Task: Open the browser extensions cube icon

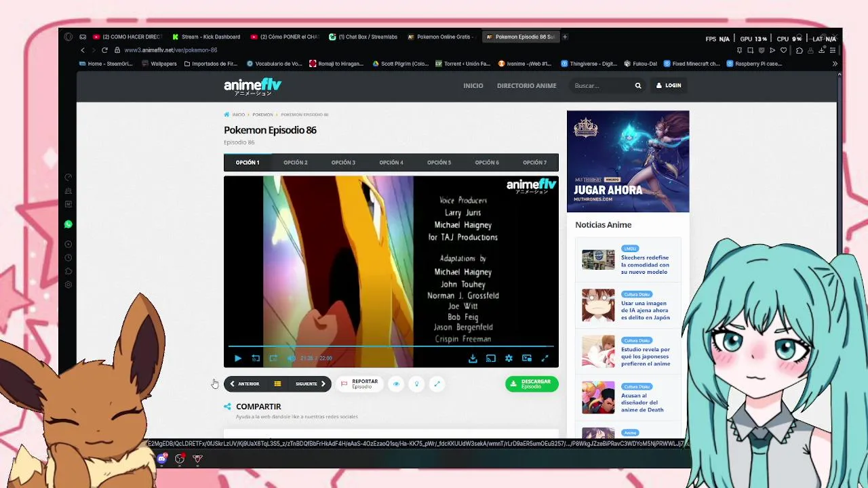Action: click(800, 50)
